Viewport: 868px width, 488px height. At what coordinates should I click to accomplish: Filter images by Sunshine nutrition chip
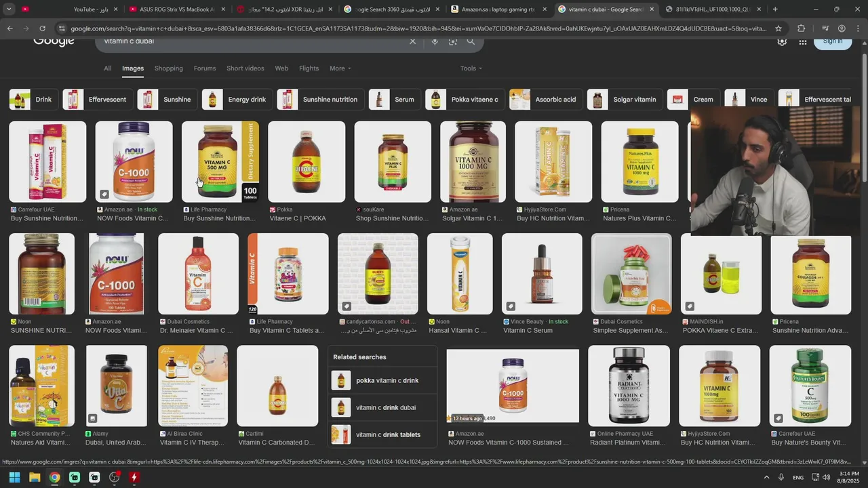[319, 100]
